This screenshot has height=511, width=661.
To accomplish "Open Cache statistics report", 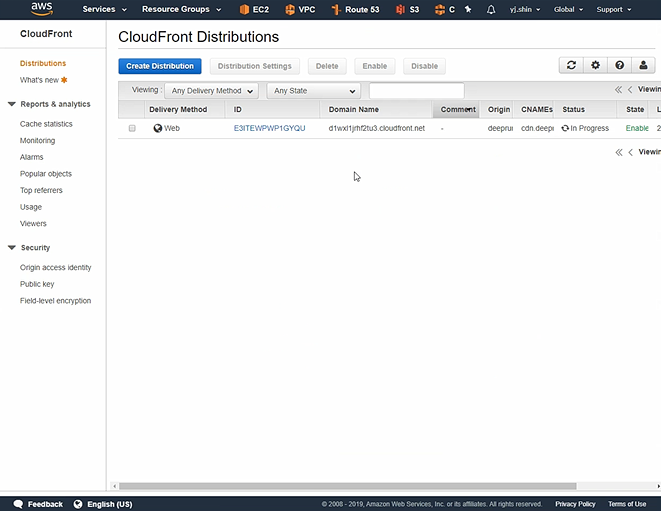I will tap(46, 124).
